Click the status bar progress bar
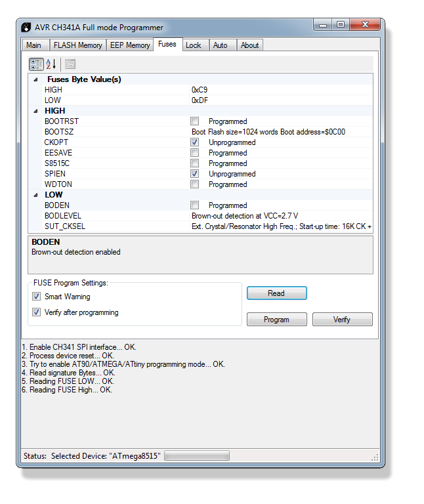 click(x=197, y=456)
